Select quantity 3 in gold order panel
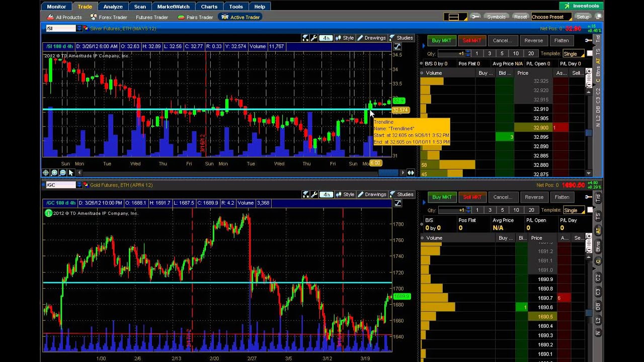644x362 pixels. (490, 210)
